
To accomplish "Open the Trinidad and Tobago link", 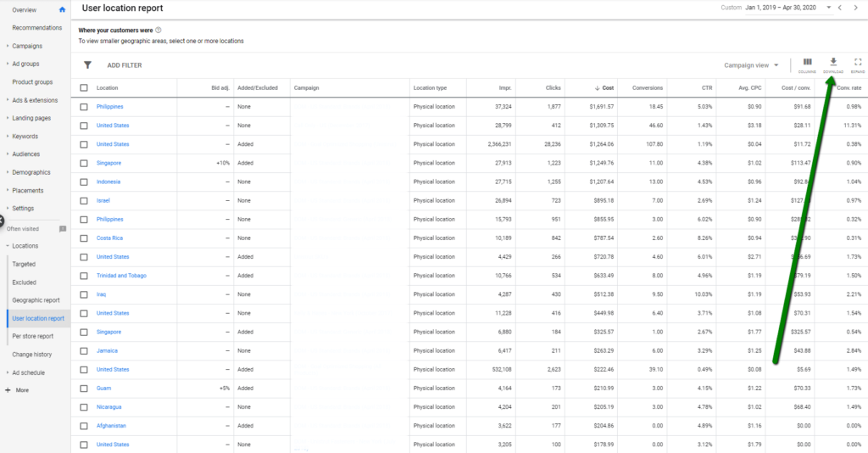I will [121, 276].
